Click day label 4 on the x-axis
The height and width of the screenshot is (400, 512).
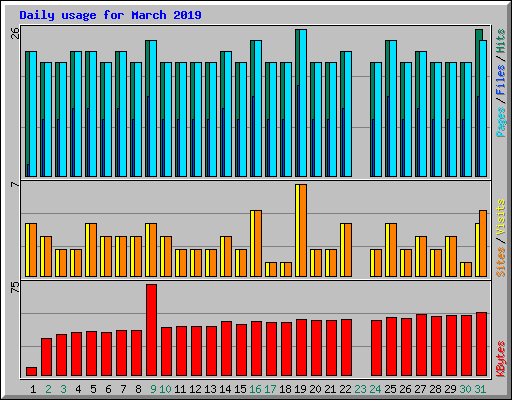click(78, 389)
